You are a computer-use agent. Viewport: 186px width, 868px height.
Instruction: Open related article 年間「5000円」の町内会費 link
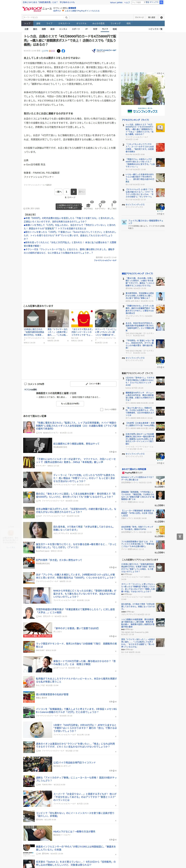pos(70,220)
